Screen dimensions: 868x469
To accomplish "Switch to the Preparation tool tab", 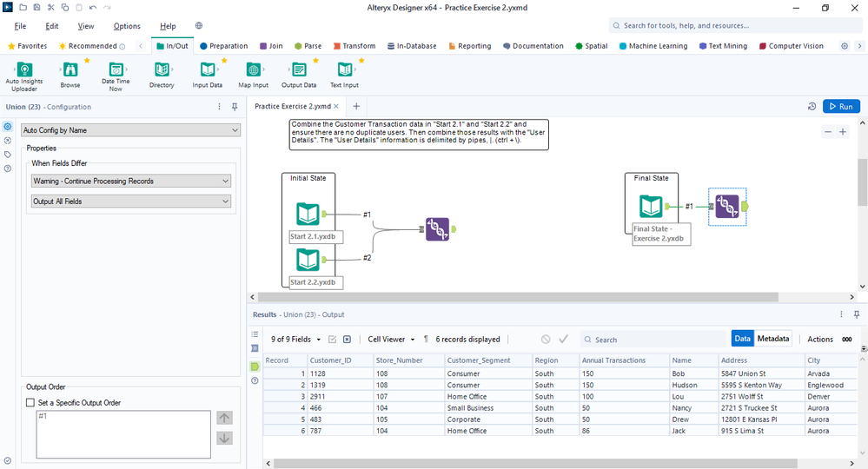I will point(223,46).
